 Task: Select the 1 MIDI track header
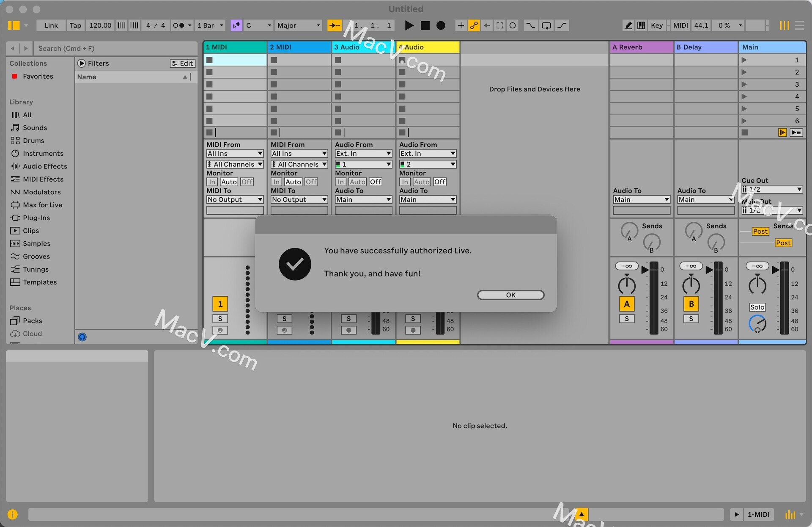pyautogui.click(x=235, y=47)
